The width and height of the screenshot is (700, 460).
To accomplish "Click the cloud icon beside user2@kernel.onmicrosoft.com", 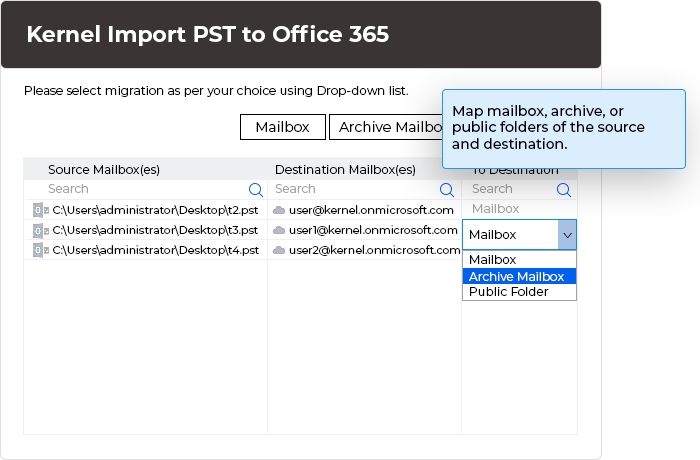I will (x=279, y=250).
